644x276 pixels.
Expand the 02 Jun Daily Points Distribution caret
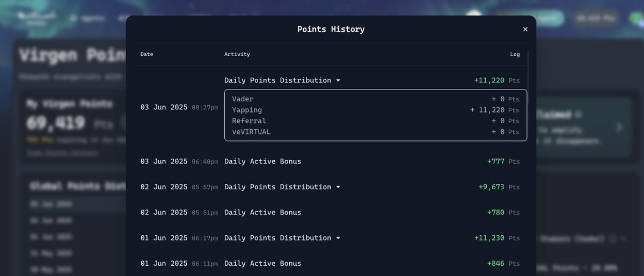coord(338,187)
